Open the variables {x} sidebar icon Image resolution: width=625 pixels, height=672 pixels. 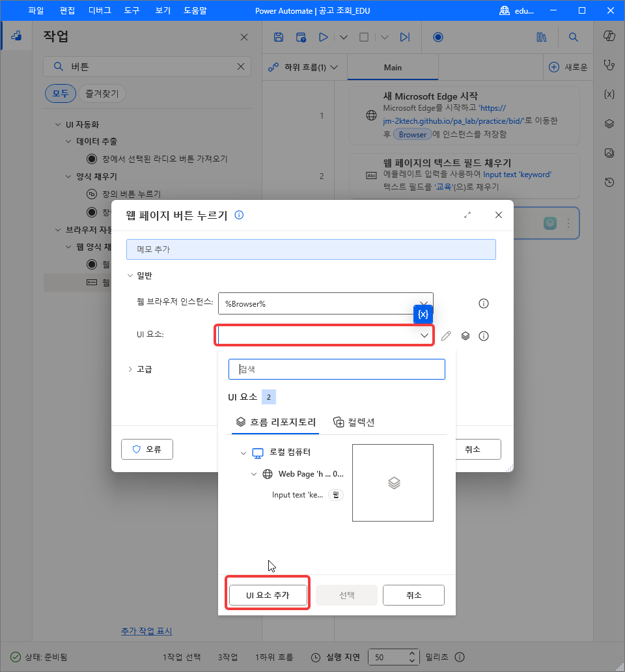point(609,94)
